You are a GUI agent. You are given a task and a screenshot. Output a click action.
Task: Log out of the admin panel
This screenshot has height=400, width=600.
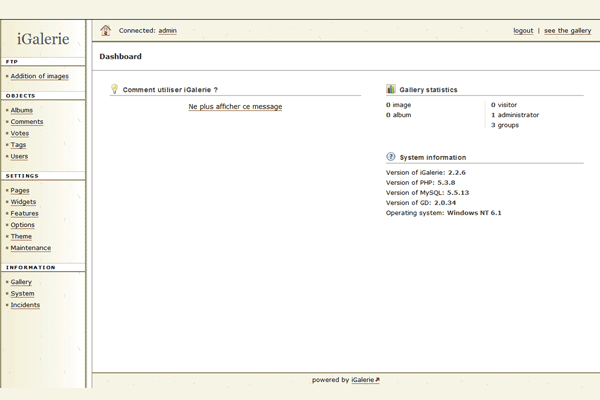click(x=523, y=31)
